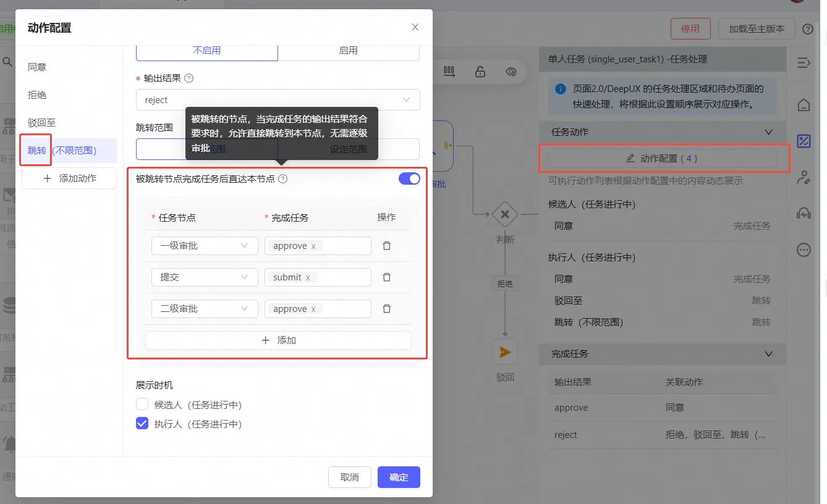Delete the 一级审批 task node row

click(387, 246)
